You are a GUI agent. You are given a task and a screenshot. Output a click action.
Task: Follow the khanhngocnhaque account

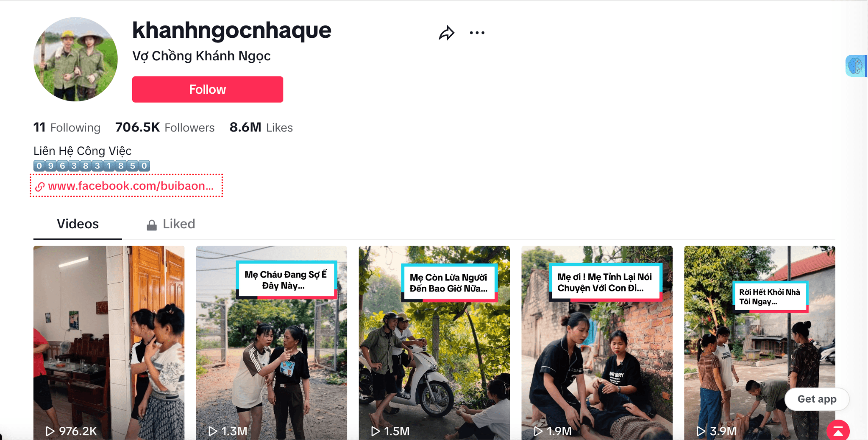(208, 90)
